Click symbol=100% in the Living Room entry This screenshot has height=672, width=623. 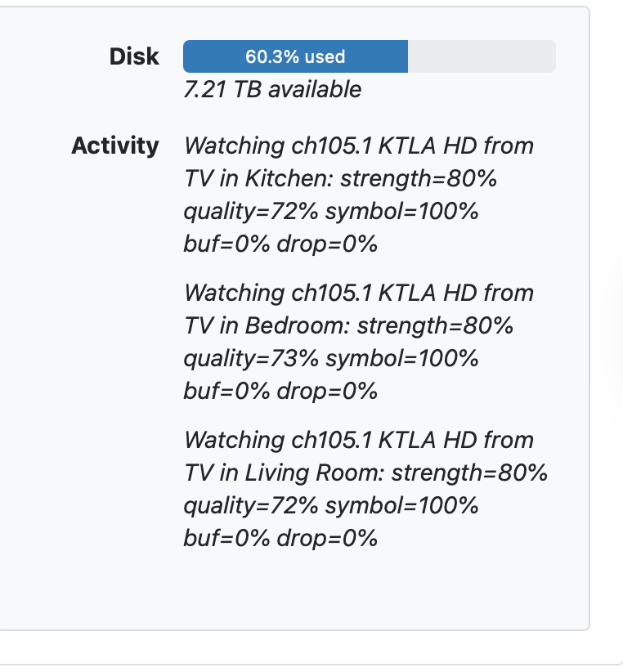[401, 506]
